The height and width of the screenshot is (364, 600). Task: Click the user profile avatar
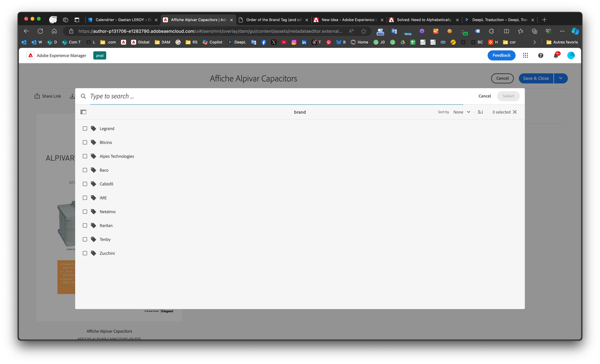[571, 55]
